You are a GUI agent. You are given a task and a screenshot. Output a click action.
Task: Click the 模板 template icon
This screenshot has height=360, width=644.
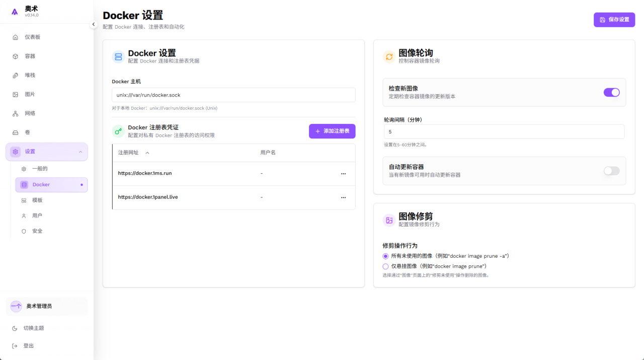tap(24, 200)
